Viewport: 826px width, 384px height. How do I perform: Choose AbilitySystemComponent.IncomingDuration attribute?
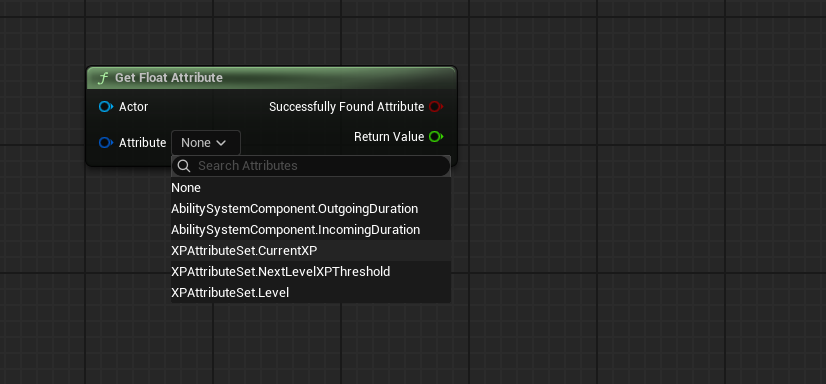tap(311, 230)
